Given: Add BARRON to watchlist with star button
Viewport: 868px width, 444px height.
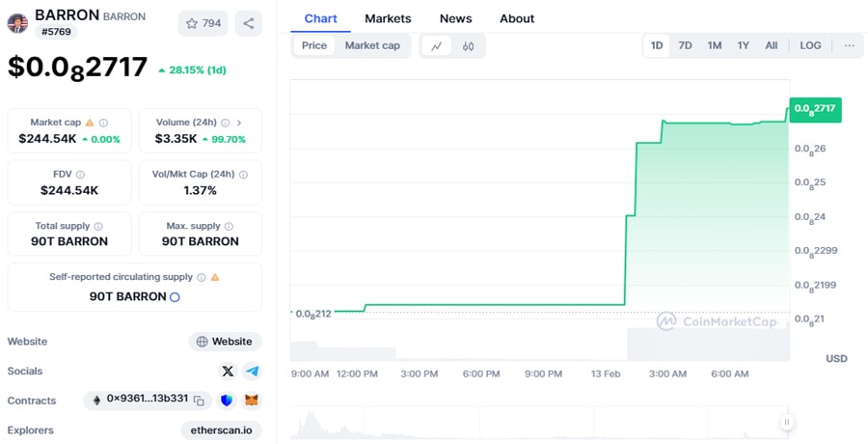Looking at the screenshot, I should coord(203,23).
